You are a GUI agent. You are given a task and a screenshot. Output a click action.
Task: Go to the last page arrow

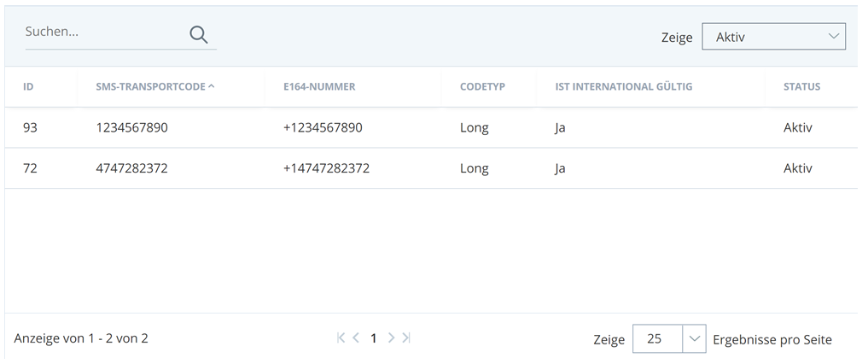(x=406, y=338)
